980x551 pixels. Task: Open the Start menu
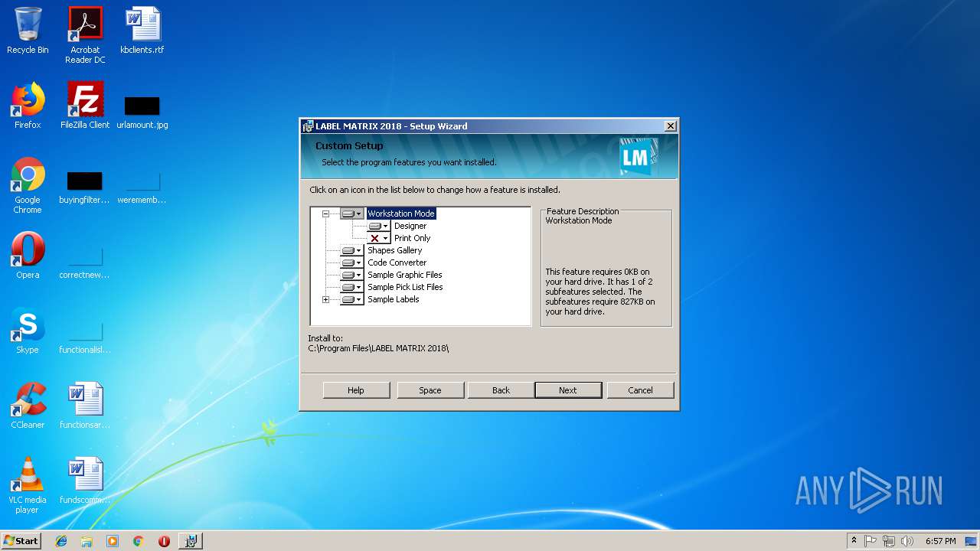pyautogui.click(x=21, y=540)
